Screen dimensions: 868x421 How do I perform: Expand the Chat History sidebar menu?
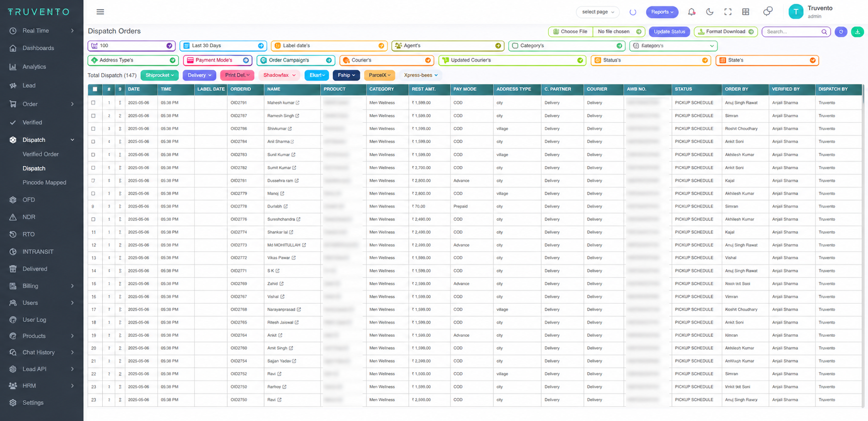coord(41,353)
